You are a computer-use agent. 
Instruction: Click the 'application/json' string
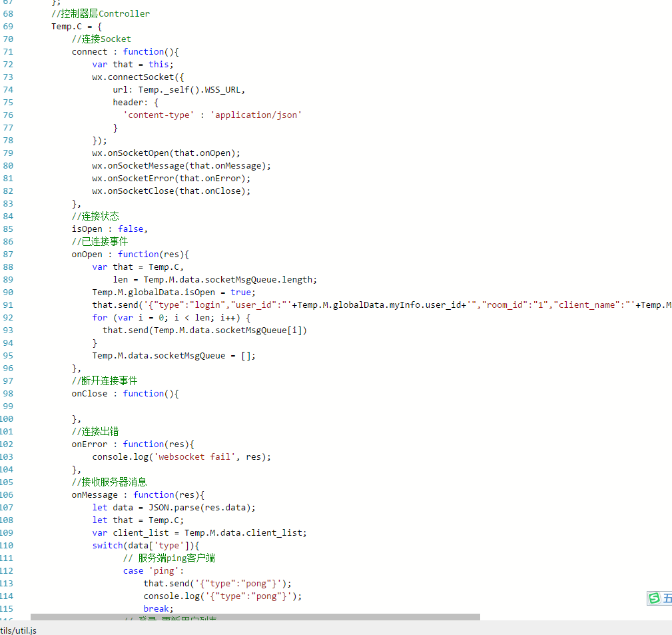point(256,115)
